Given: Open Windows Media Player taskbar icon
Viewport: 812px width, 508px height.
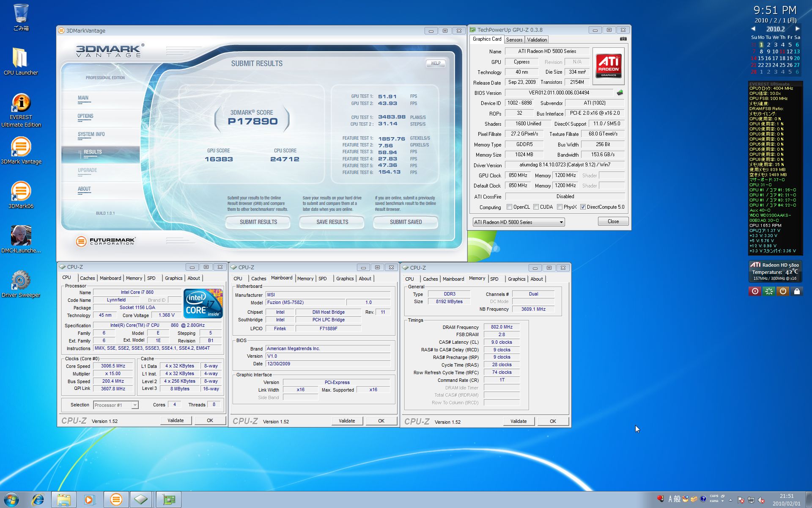Looking at the screenshot, I should pyautogui.click(x=89, y=500).
